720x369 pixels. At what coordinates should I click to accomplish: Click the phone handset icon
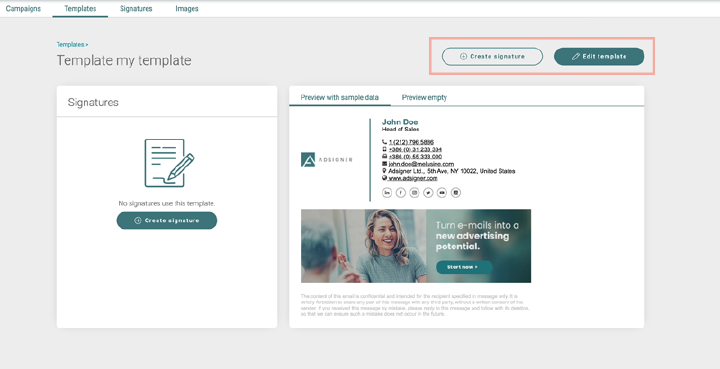pos(384,142)
